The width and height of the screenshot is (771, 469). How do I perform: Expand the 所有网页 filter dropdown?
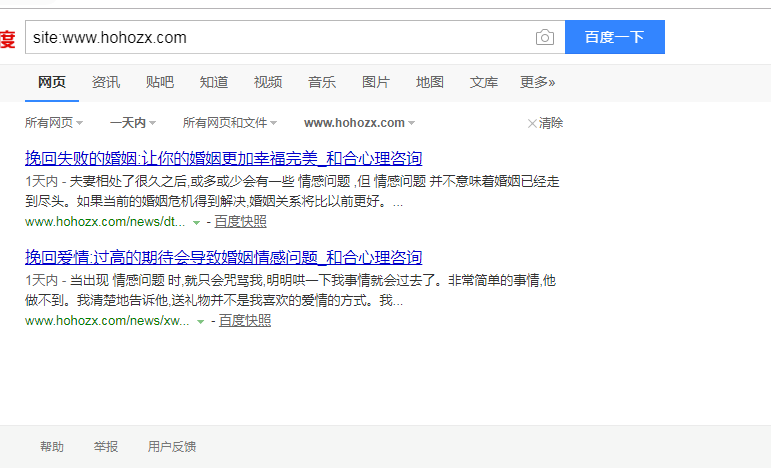point(54,123)
